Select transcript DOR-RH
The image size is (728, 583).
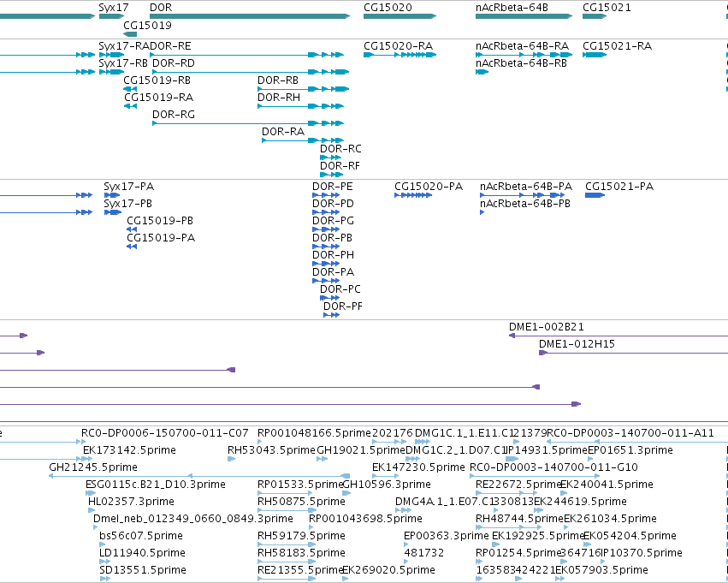pyautogui.click(x=300, y=106)
